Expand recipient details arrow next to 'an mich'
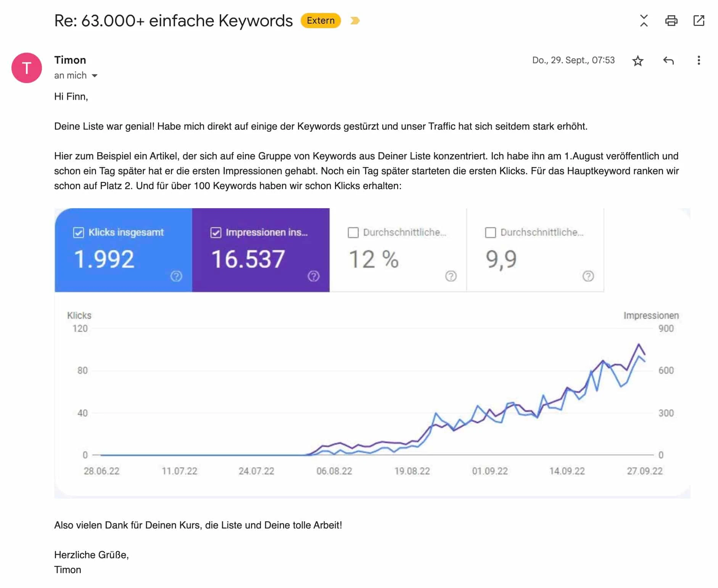This screenshot has width=718, height=588. pos(95,76)
